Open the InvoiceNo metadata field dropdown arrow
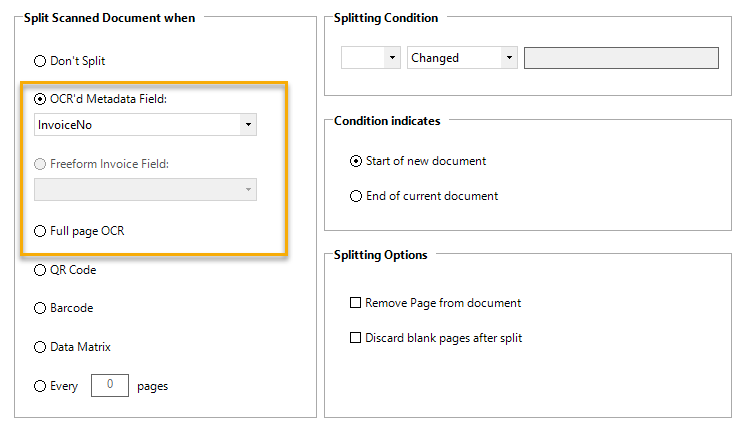This screenshot has height=436, width=745. pyautogui.click(x=247, y=125)
